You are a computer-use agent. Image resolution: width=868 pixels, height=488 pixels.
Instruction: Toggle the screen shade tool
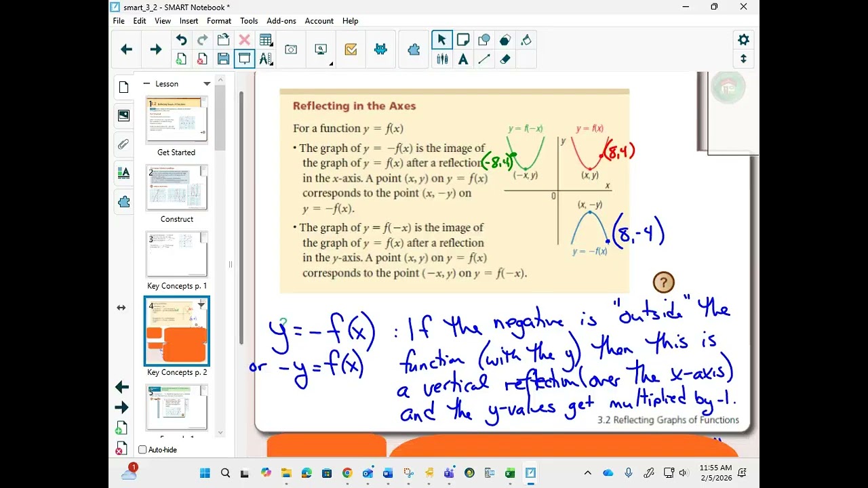[244, 59]
